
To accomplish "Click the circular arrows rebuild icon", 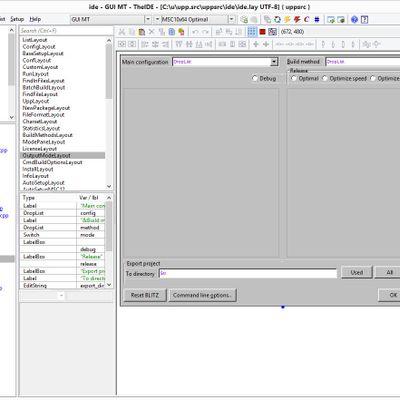I will click(x=277, y=19).
